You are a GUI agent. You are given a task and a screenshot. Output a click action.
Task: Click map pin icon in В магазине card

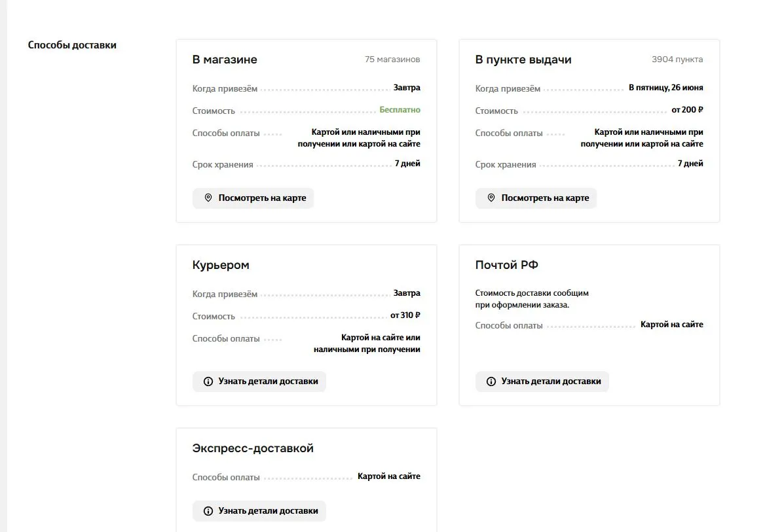[x=208, y=198]
